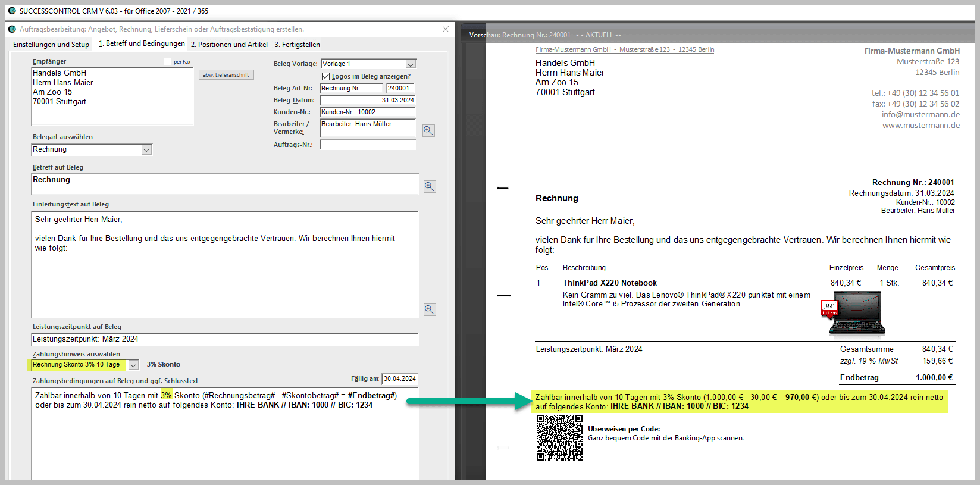
Task: Click into the Auftrags-Nr. input field
Action: tap(367, 145)
